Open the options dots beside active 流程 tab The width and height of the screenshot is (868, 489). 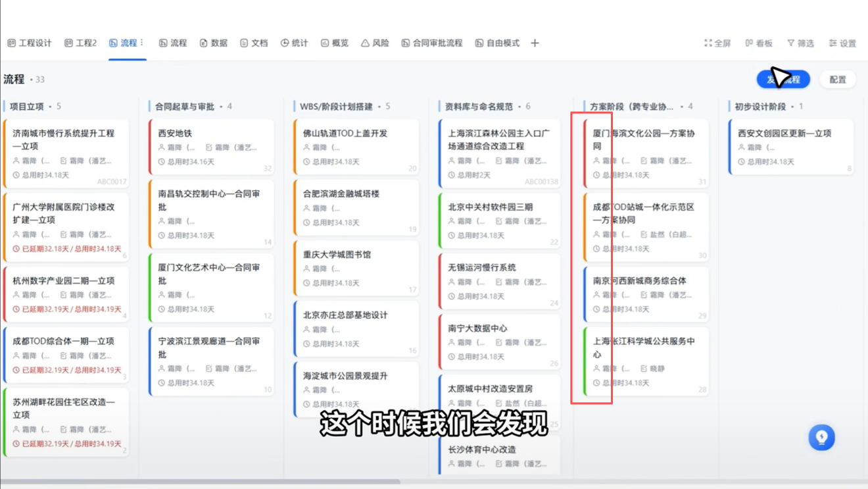click(x=142, y=43)
